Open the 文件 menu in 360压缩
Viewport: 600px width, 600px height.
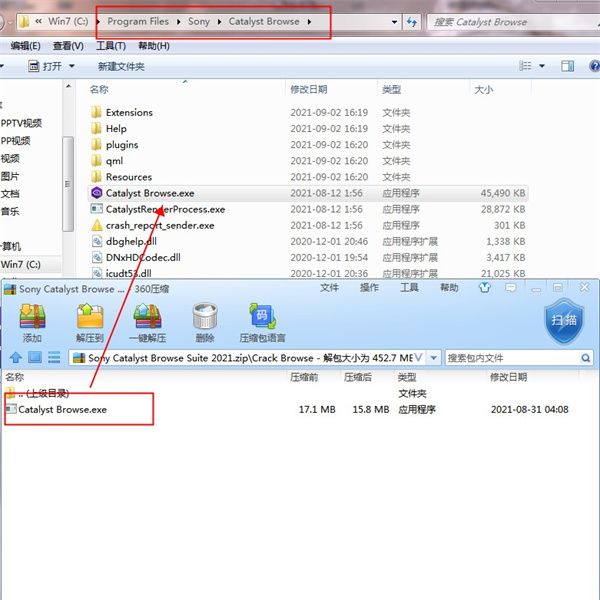[329, 288]
